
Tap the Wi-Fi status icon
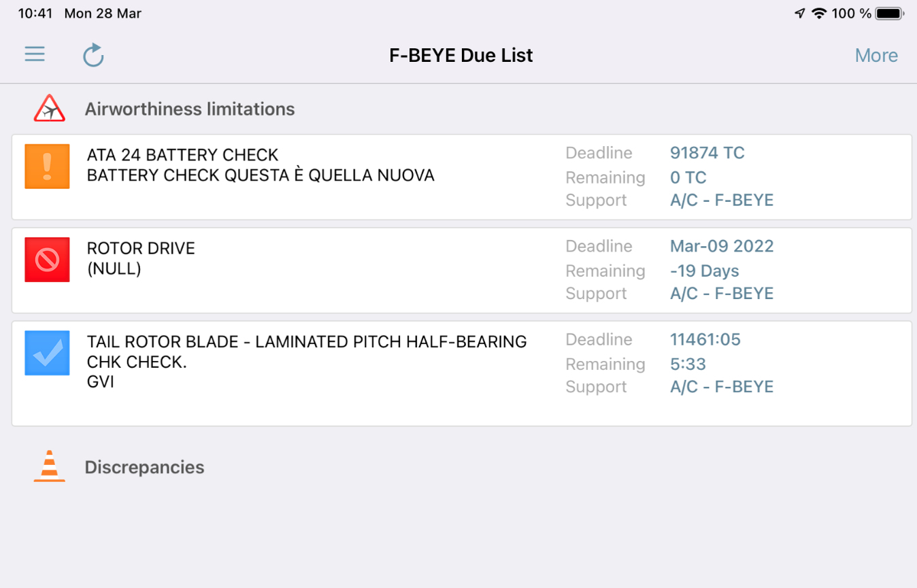pos(819,13)
